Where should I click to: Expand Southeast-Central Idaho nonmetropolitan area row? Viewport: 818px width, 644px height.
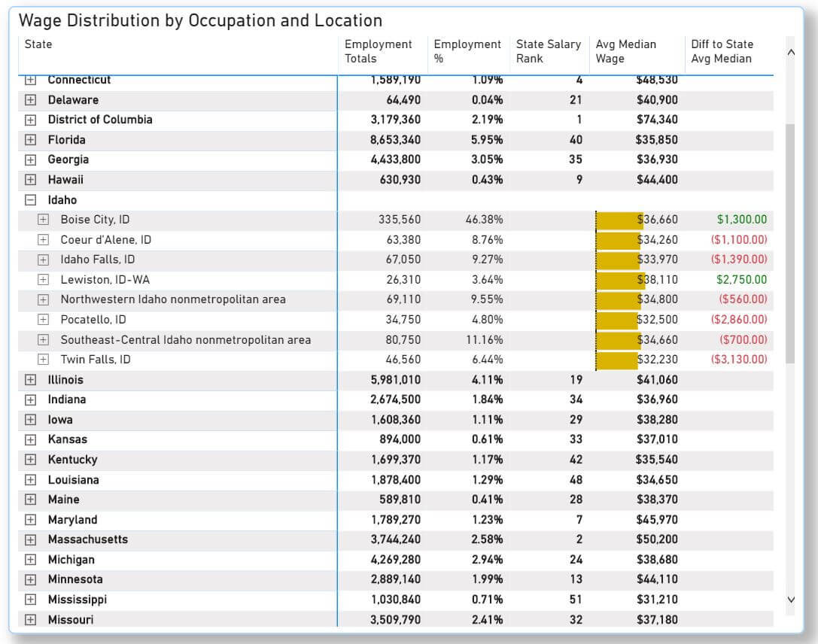44,340
